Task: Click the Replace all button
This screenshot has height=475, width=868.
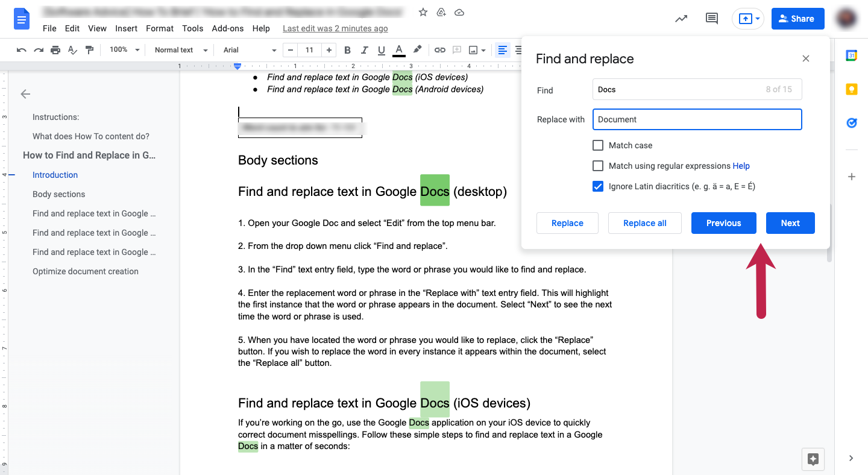Action: tap(645, 223)
